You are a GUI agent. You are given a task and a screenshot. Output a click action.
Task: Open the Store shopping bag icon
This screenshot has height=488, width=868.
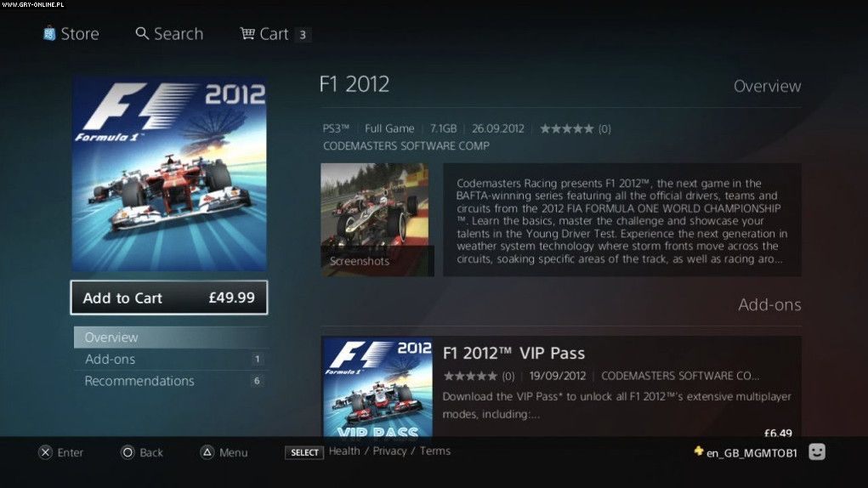pos(49,34)
